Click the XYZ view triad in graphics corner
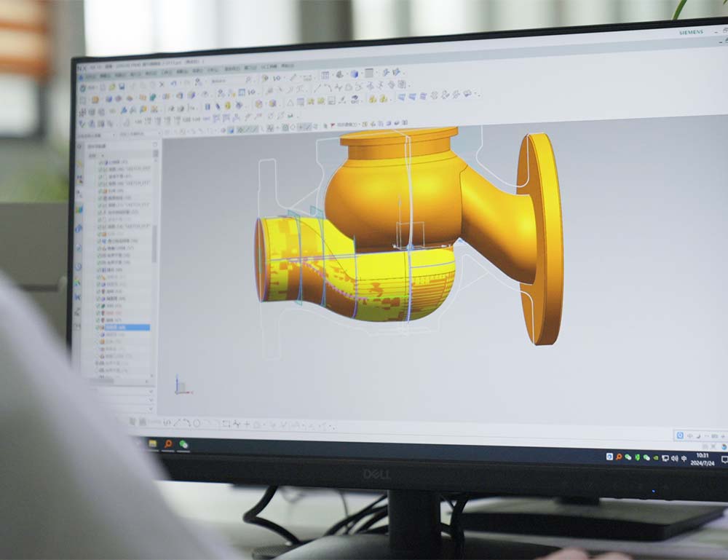The image size is (728, 560). pos(181,387)
